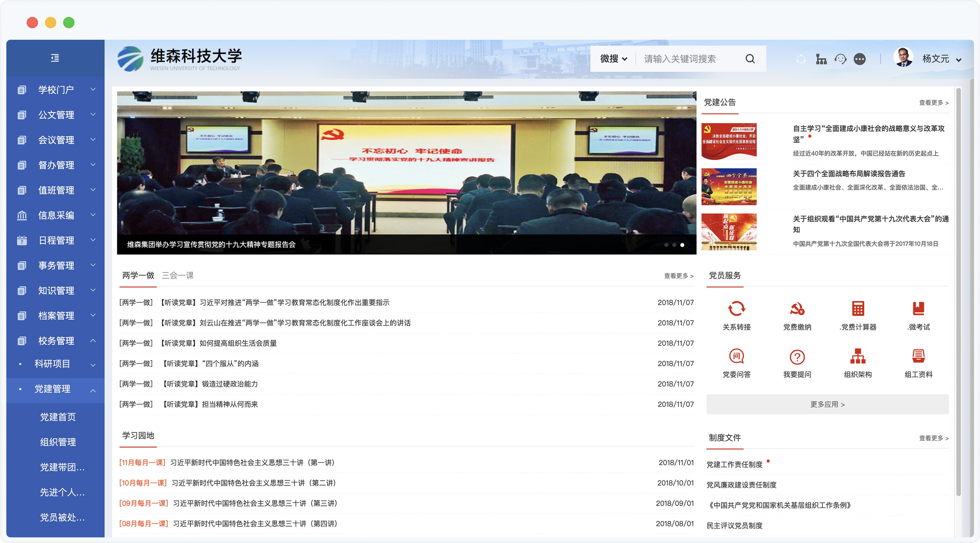Click the main conference banner image

pos(406,173)
